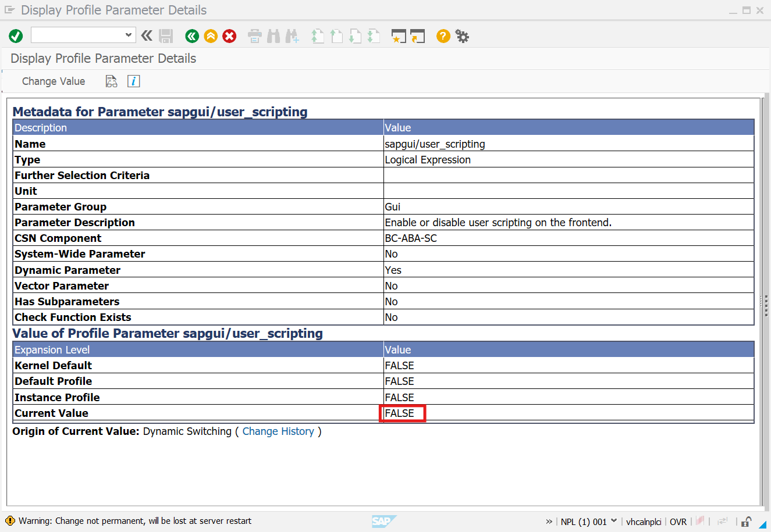The height and width of the screenshot is (532, 771).
Task: Click the System-Wide Parameter row label
Action: click(x=80, y=254)
